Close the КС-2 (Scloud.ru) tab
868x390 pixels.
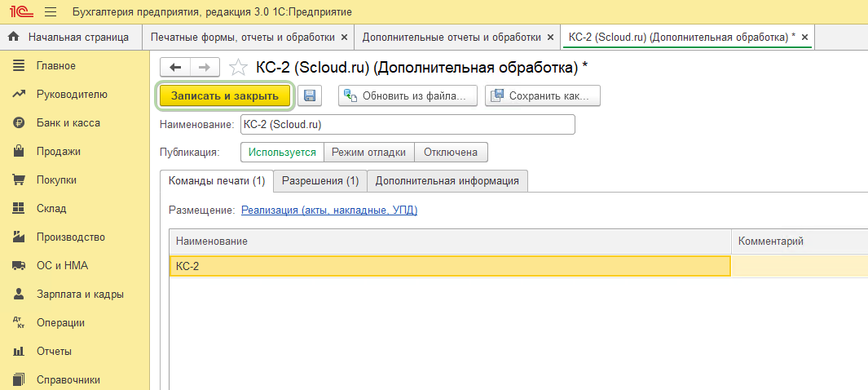pos(805,37)
